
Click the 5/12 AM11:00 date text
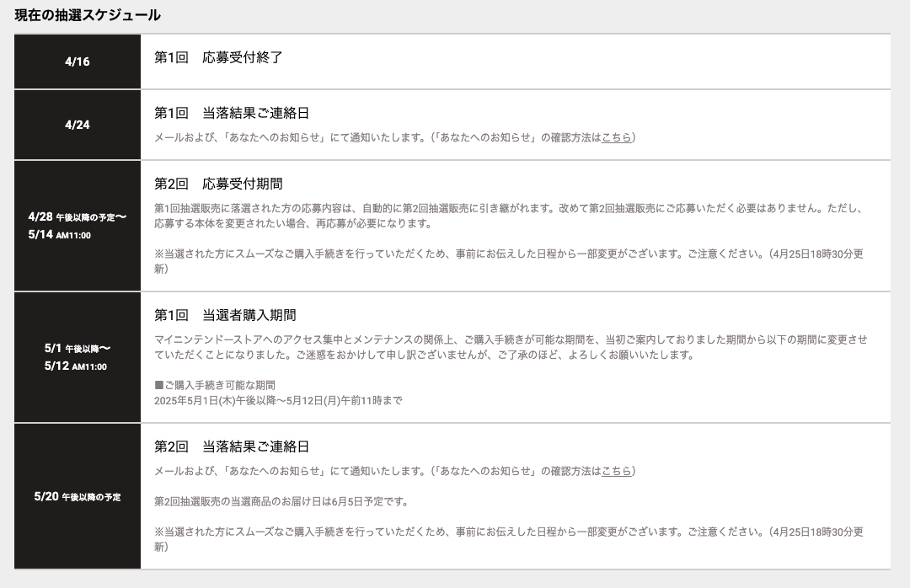tap(76, 366)
